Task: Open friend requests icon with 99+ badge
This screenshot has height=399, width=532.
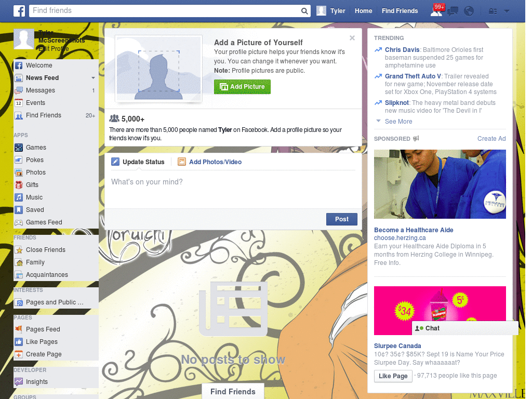Action: pyautogui.click(x=436, y=11)
